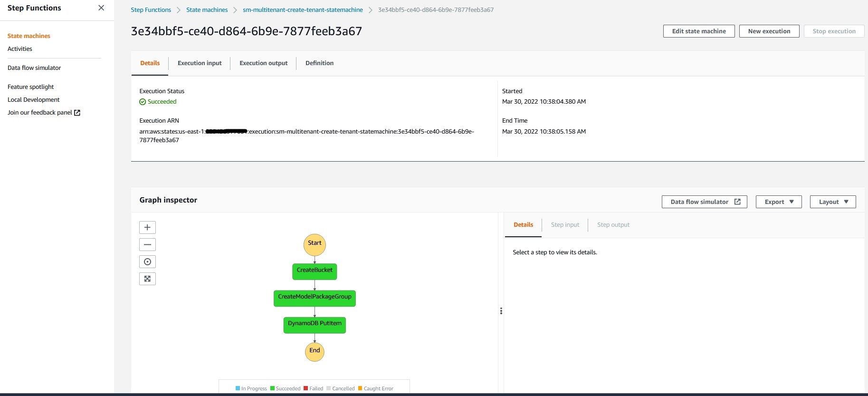The image size is (868, 396).
Task: Open Local Development in sidebar
Action: [34, 100]
